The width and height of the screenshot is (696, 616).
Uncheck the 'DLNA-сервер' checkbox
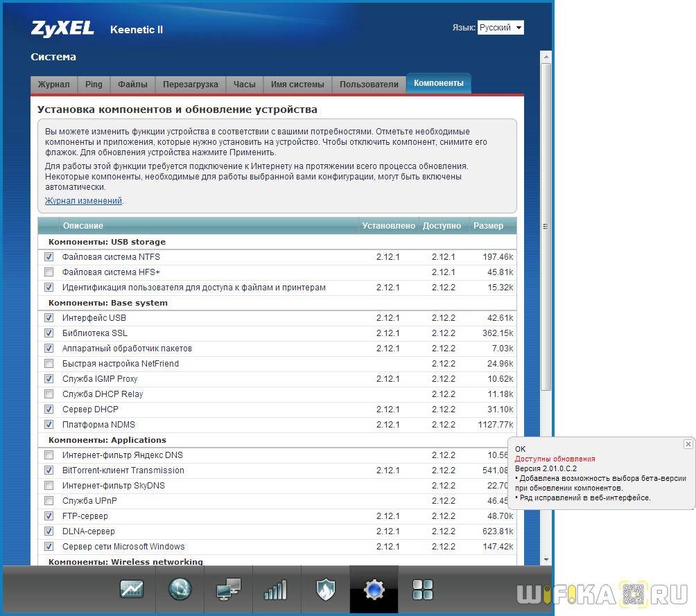(49, 531)
